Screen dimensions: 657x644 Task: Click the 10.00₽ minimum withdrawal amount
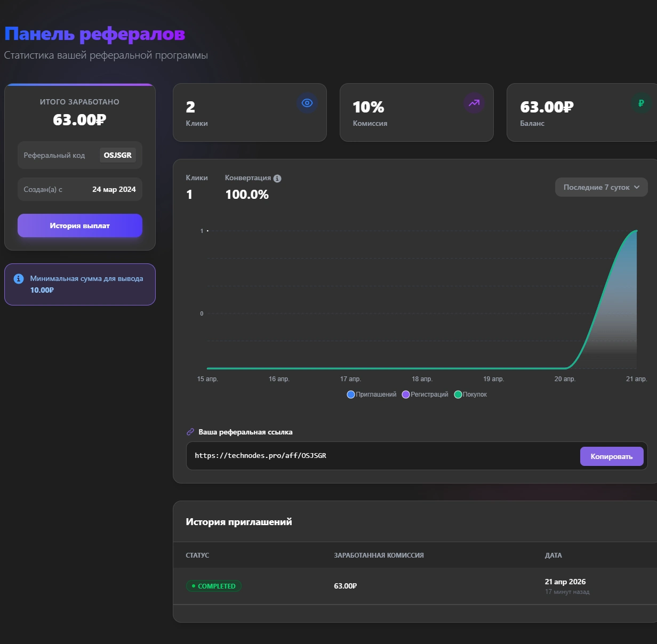[42, 290]
